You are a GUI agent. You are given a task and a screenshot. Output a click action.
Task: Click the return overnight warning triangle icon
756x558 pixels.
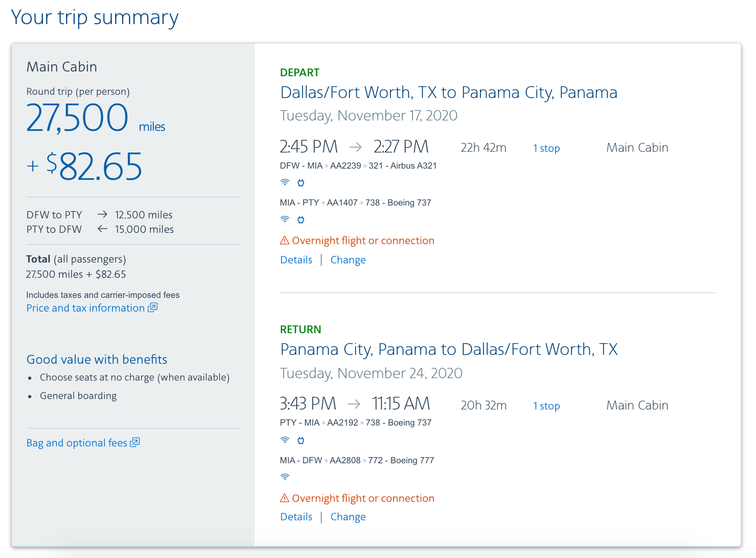284,498
